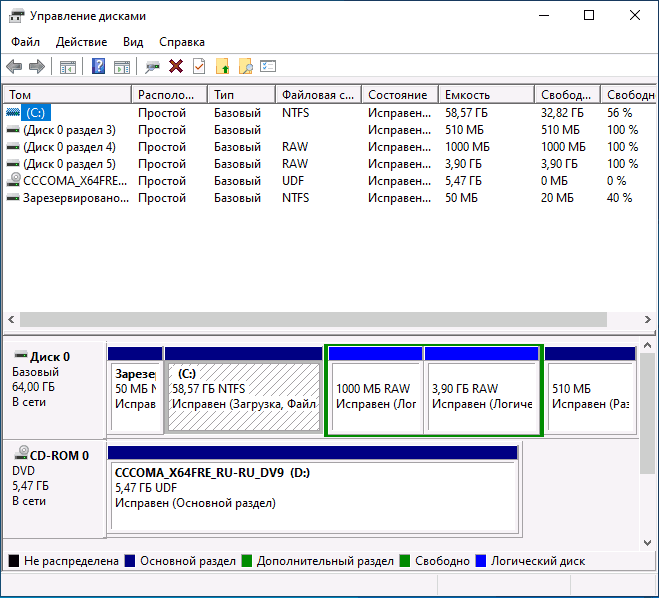This screenshot has height=598, width=659.
Task: Sort by the Емкость column header
Action: click(x=486, y=95)
